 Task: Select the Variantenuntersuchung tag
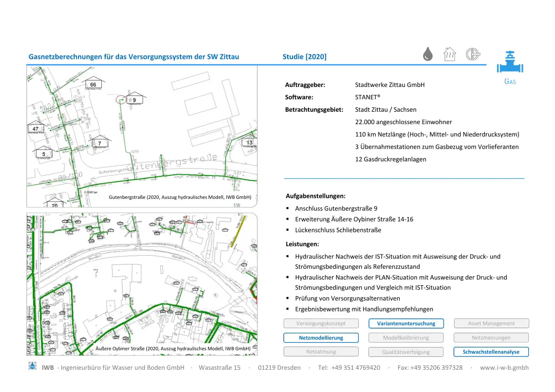tap(406, 324)
